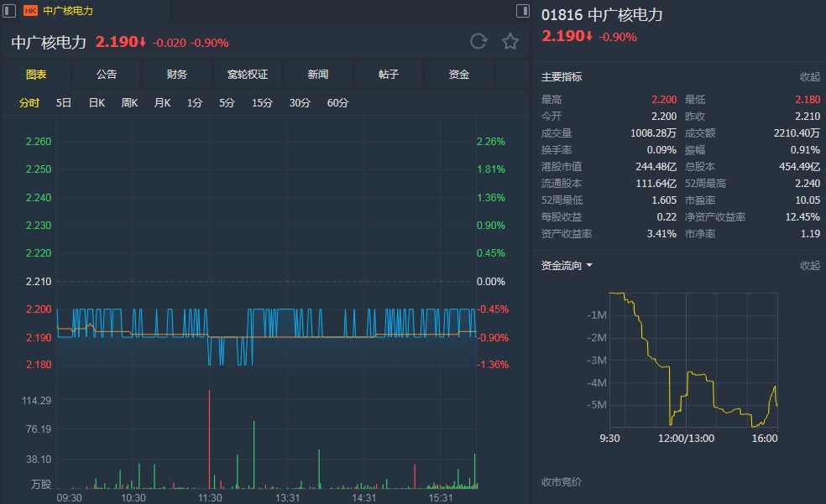Switch chart to 月K monthly candles
The image size is (826, 504).
coord(162,102)
